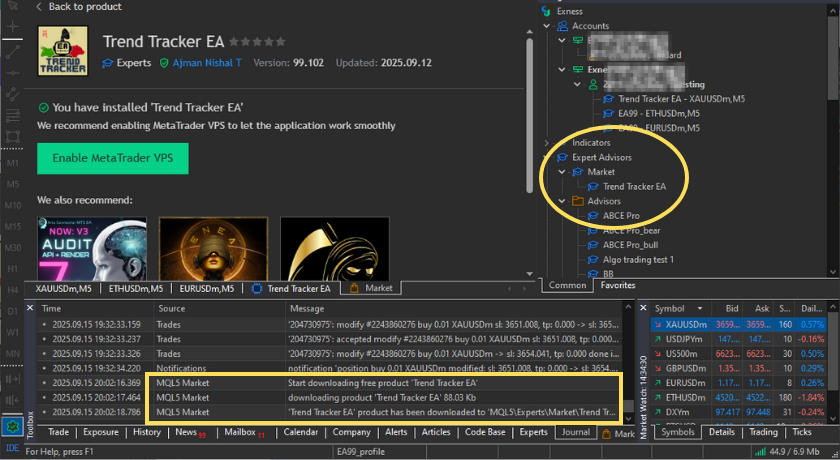This screenshot has width=840, height=460.
Task: Click the Trend Tracker product logo image
Action: click(63, 51)
